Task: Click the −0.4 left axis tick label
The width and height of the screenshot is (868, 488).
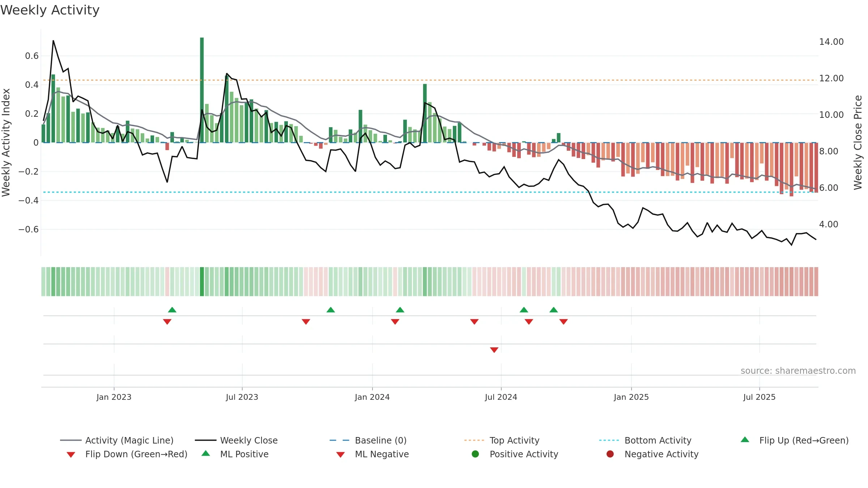Action: click(x=29, y=200)
